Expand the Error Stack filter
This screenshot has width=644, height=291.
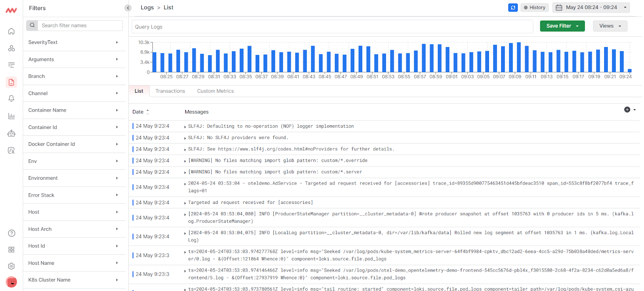click(x=74, y=195)
